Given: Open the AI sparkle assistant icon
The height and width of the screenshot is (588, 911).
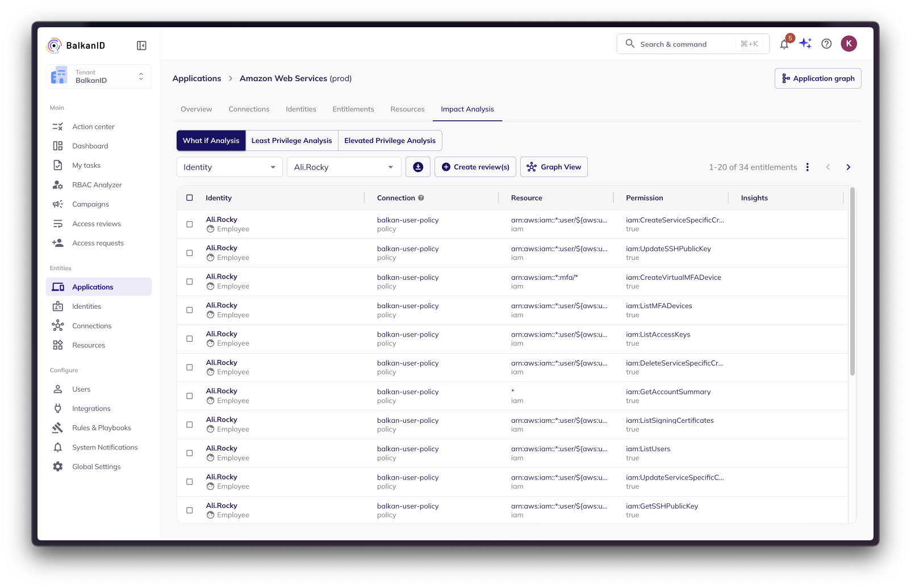Looking at the screenshot, I should (x=805, y=44).
